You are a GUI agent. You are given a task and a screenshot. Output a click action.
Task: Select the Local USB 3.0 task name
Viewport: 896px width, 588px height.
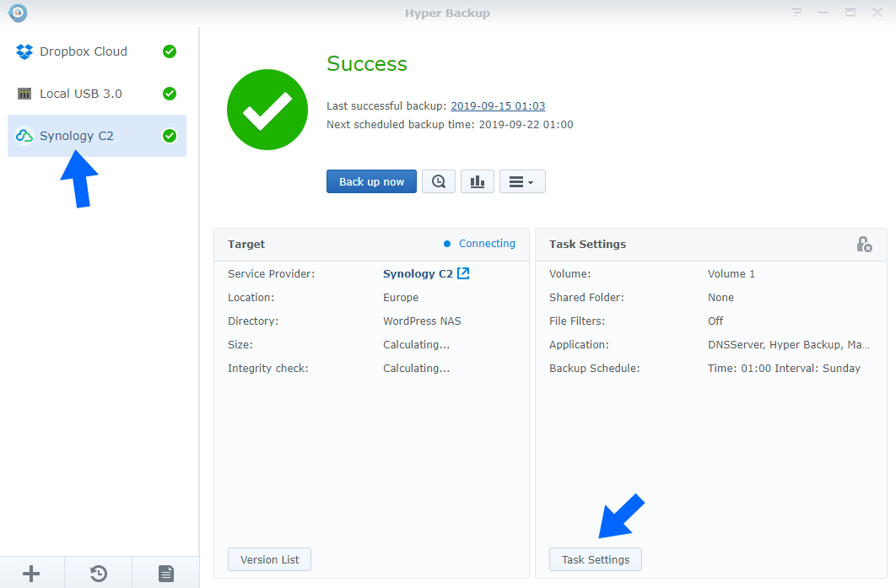[80, 94]
